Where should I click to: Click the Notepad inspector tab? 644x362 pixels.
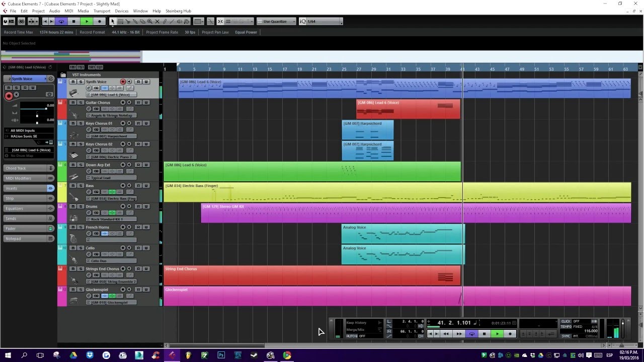(x=29, y=239)
